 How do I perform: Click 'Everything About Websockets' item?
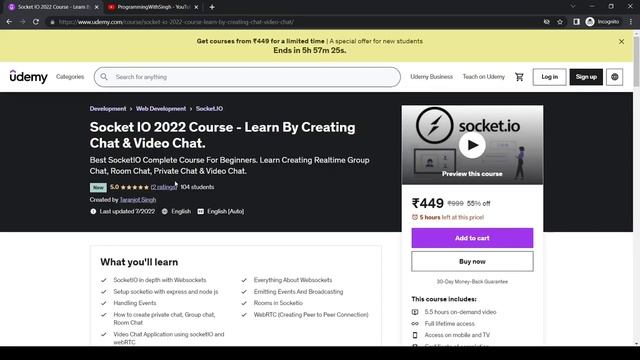(x=293, y=280)
